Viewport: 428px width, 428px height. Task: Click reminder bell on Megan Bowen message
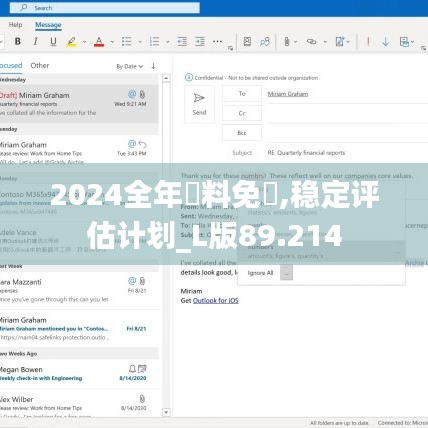(x=132, y=369)
